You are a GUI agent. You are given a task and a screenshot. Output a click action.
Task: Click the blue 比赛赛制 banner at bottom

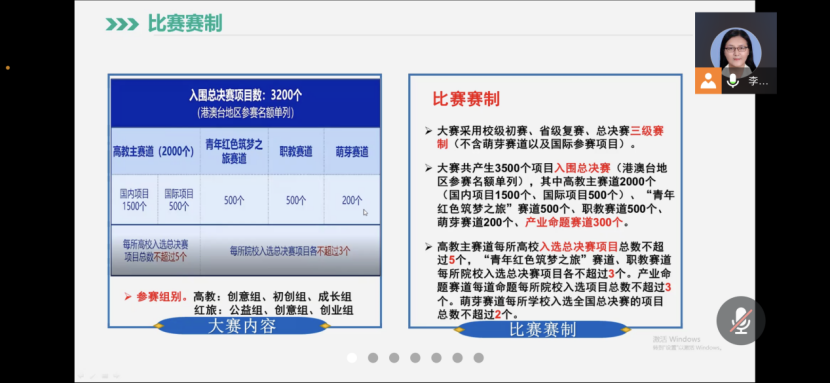(x=542, y=329)
